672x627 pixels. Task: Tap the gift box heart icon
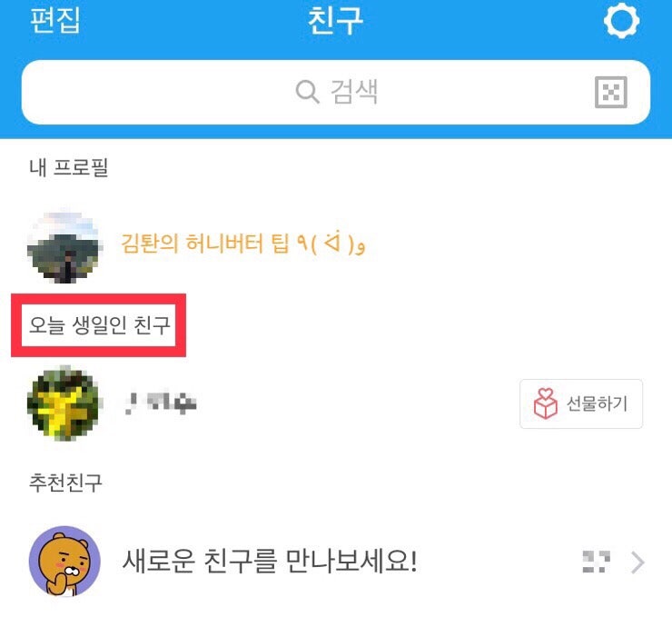click(x=545, y=403)
